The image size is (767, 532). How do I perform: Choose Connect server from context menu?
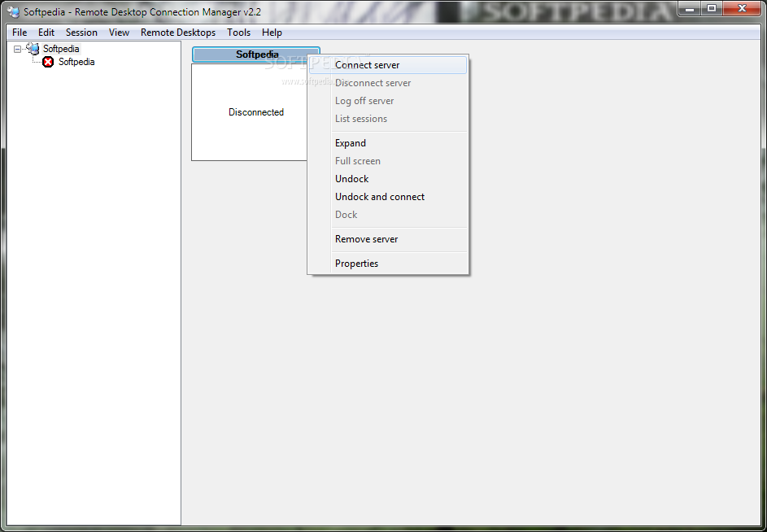[388, 65]
